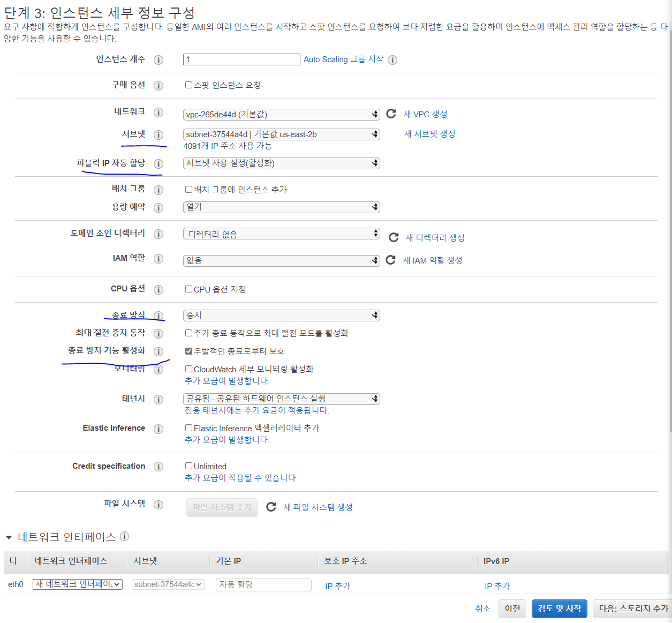672x623 pixels.
Task: Click 새 VPC 생성 link
Action: point(425,114)
